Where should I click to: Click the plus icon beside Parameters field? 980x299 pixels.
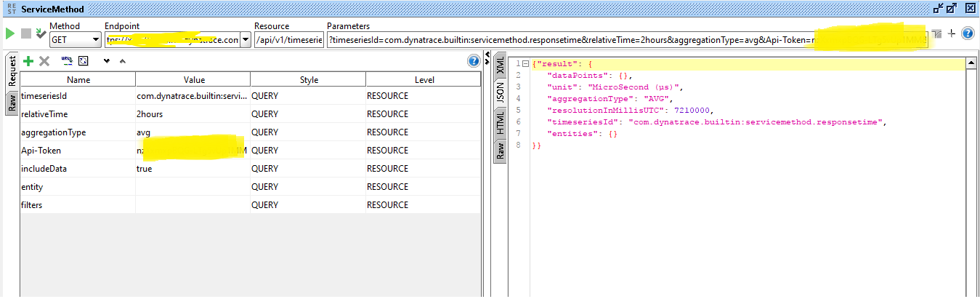(952, 33)
